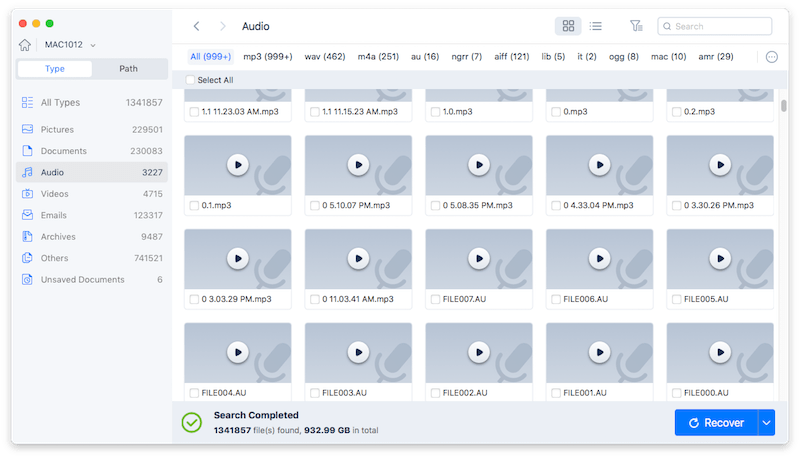Image resolution: width=800 pixels, height=458 pixels.
Task: Open Documents category in sidebar
Action: pos(92,151)
